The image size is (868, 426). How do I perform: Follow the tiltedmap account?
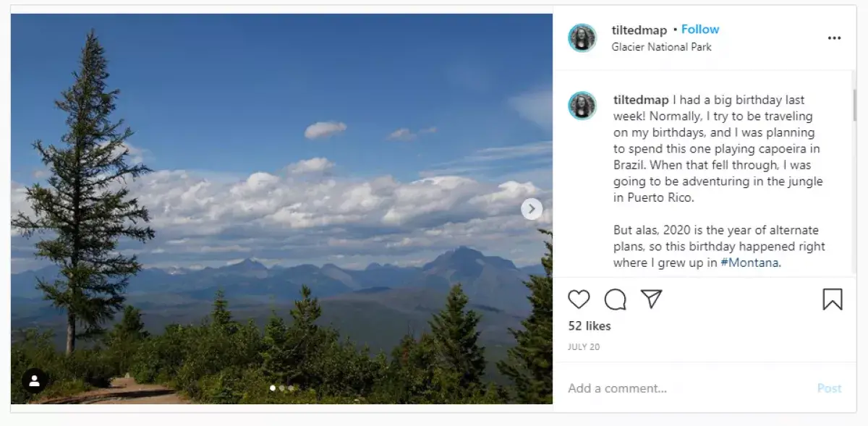tap(699, 30)
